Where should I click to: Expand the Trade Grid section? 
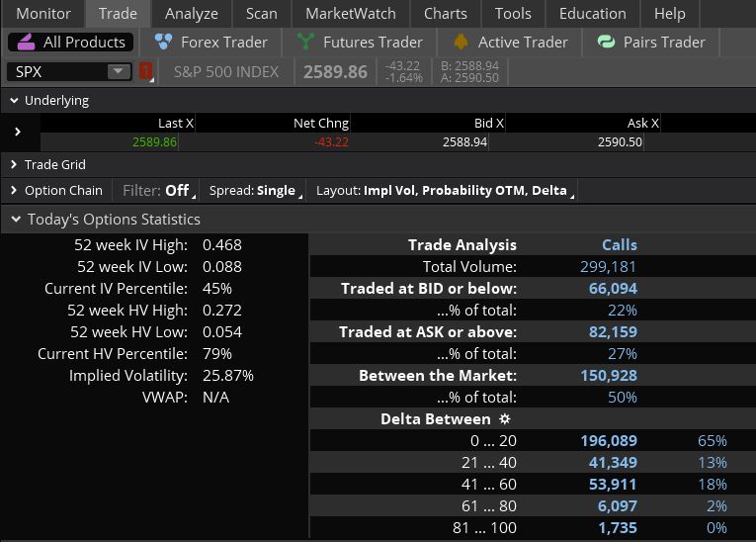pyautogui.click(x=14, y=164)
